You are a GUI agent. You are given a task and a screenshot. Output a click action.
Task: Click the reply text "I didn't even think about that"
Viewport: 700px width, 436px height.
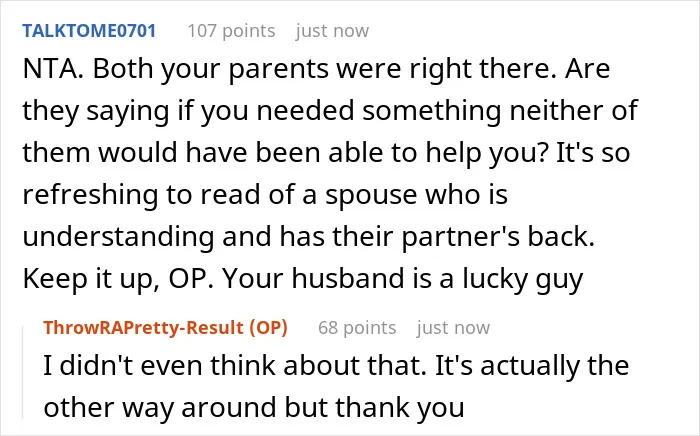pos(235,365)
